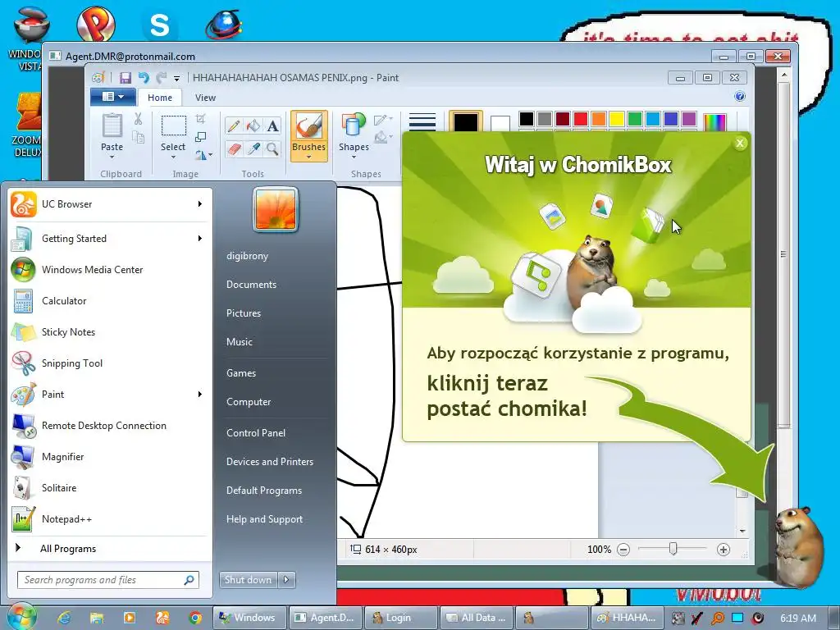
Task: Select the Pencil tool in Paint
Action: pyautogui.click(x=234, y=126)
